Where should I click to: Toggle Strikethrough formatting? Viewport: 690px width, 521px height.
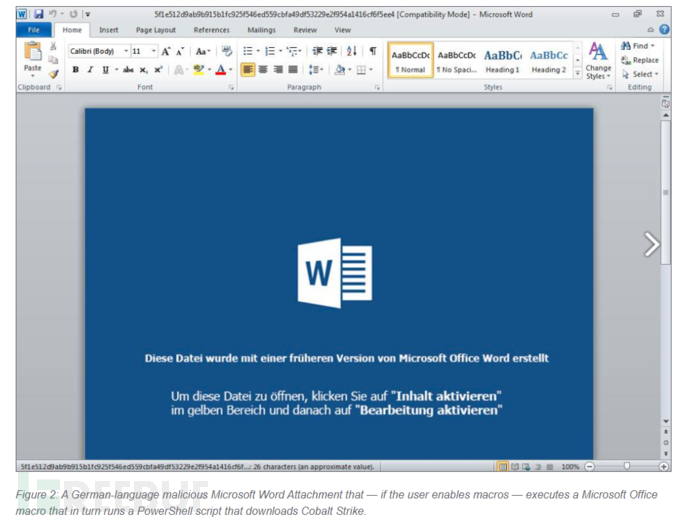point(128,70)
